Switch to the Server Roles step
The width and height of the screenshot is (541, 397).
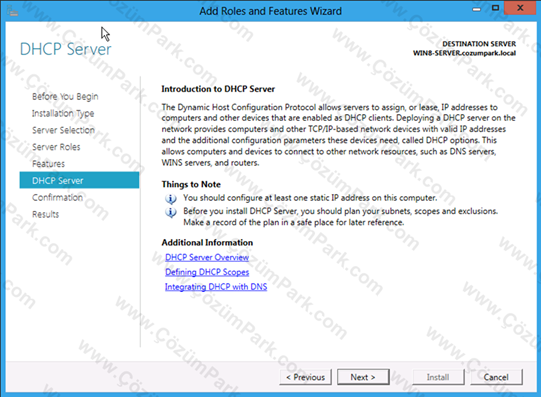pos(56,147)
